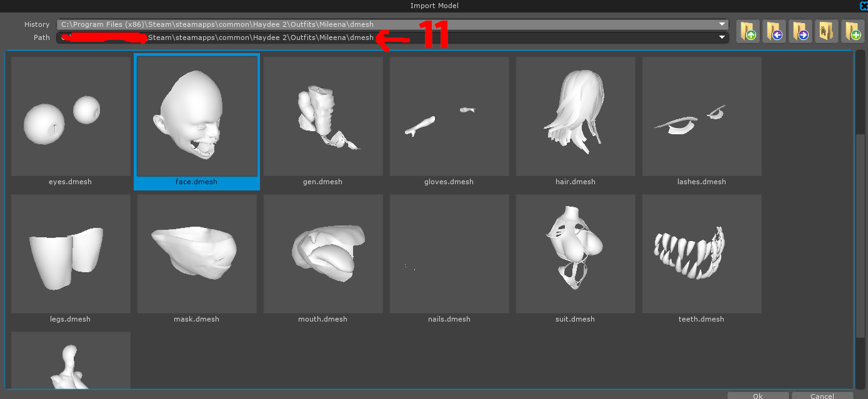Viewport: 868px width, 399px height.
Task: Confirm import with the Ok button
Action: (758, 396)
